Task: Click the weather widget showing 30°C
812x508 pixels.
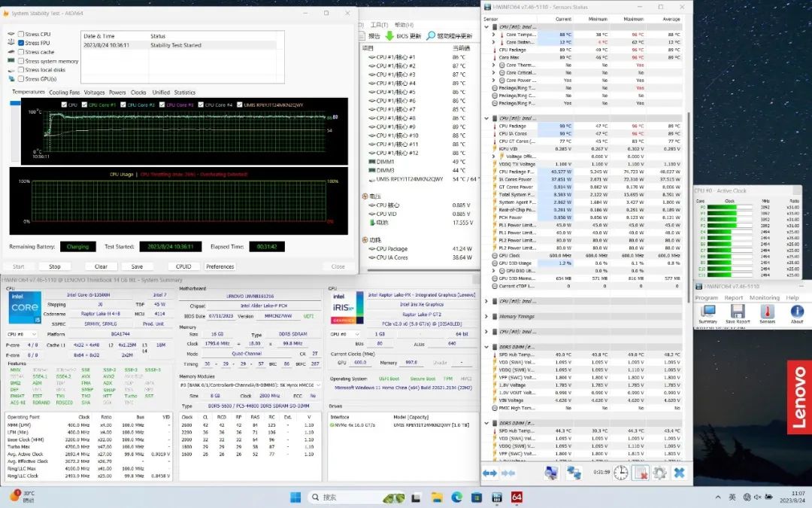Action: click(23, 497)
